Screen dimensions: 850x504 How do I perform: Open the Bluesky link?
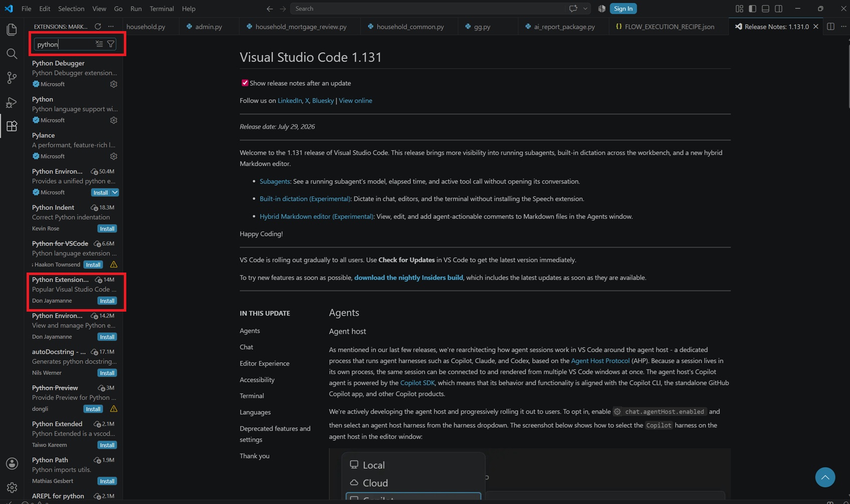point(323,101)
